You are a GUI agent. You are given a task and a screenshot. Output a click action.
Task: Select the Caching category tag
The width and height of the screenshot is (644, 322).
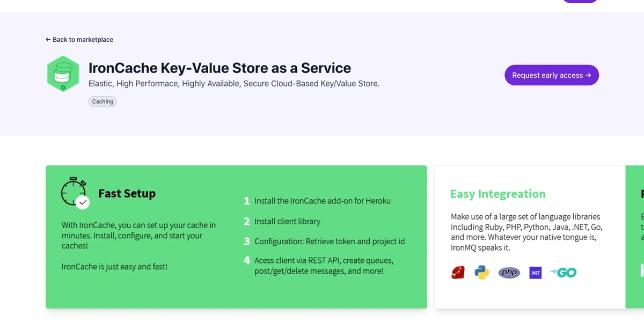(x=103, y=101)
